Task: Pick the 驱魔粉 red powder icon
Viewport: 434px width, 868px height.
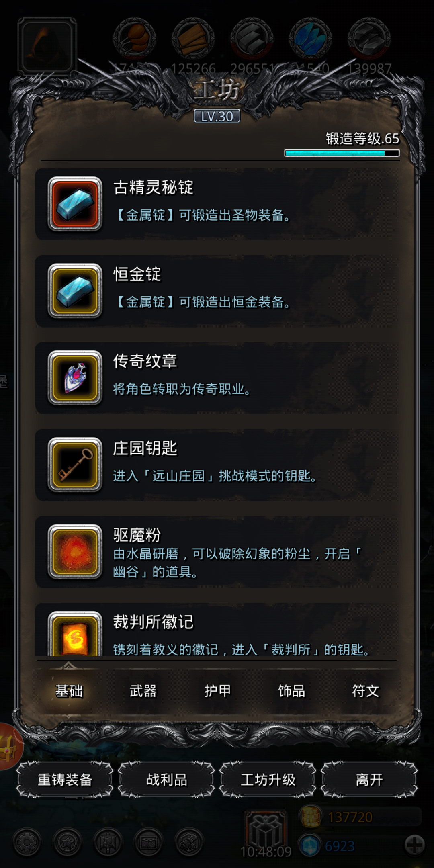Action: pyautogui.click(x=75, y=551)
